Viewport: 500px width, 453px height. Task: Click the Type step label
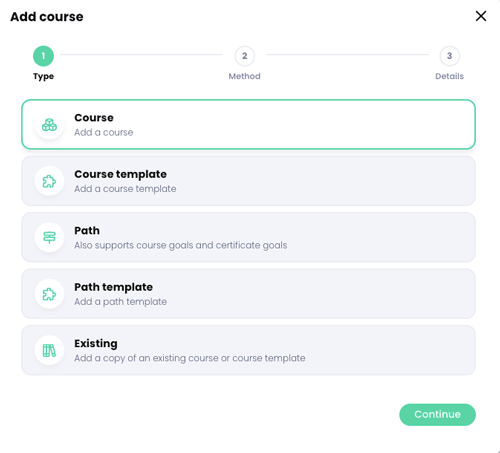43,77
